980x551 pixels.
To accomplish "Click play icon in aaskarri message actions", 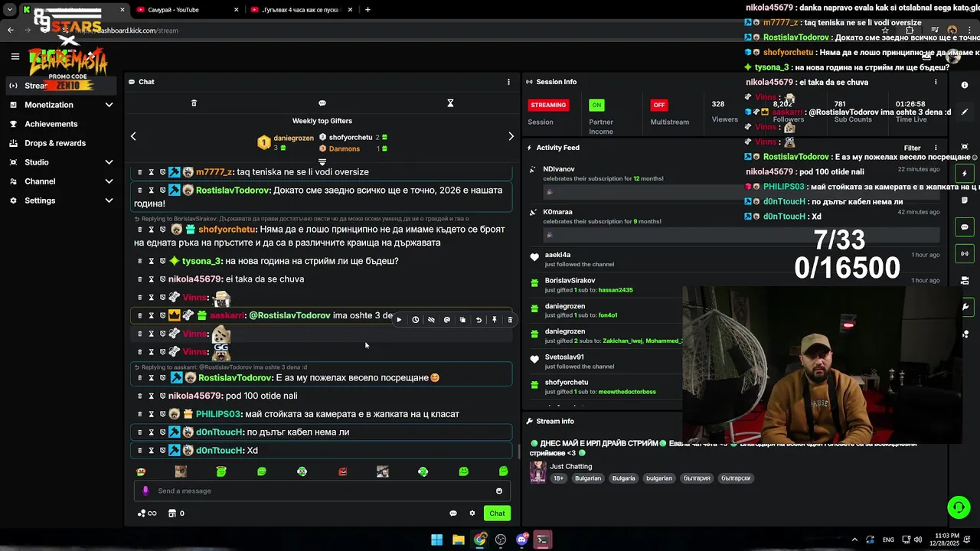I will (399, 320).
